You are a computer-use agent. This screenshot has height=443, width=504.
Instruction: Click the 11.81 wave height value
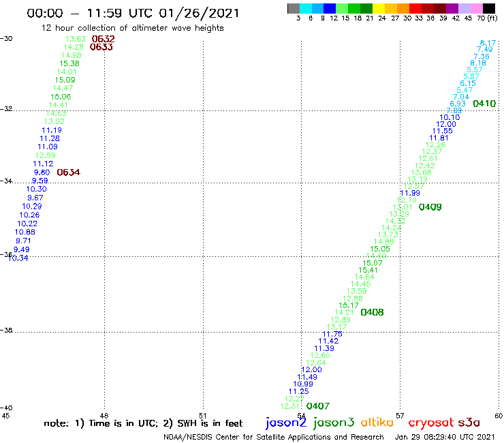[439, 138]
